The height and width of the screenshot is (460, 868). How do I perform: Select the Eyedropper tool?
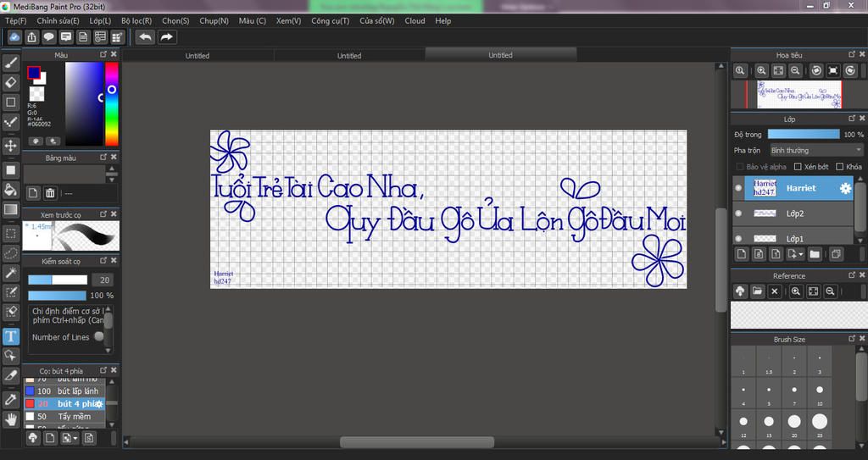click(10, 399)
